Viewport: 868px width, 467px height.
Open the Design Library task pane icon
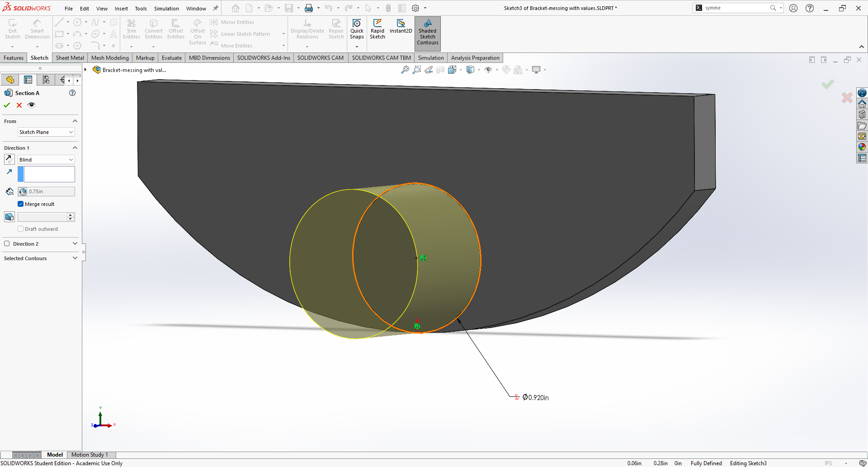862,114
